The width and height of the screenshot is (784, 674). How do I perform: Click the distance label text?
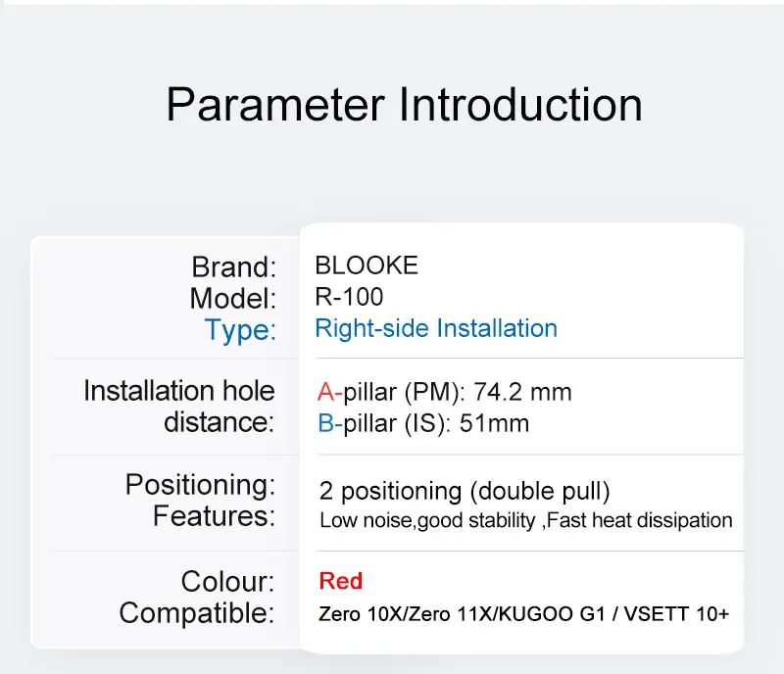[x=220, y=422]
